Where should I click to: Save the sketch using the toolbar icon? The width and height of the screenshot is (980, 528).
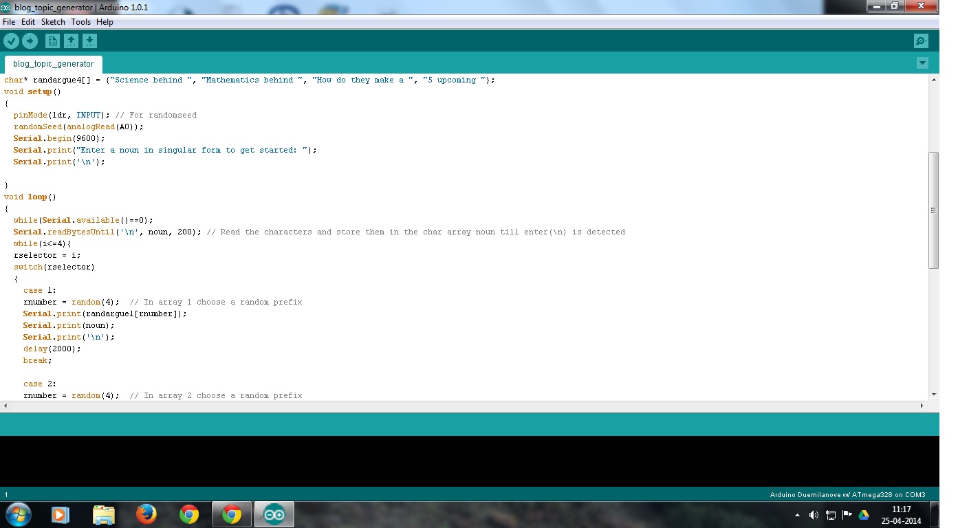[x=89, y=41]
